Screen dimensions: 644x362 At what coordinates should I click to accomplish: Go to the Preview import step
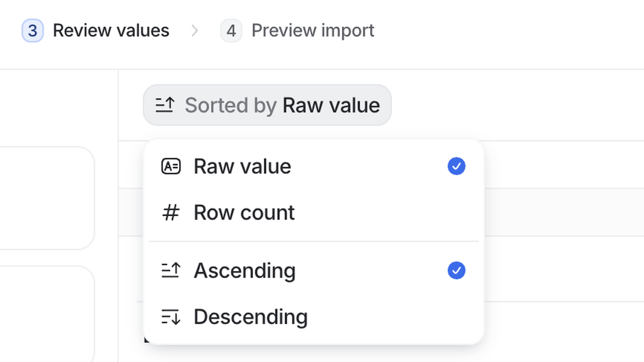pos(312,31)
